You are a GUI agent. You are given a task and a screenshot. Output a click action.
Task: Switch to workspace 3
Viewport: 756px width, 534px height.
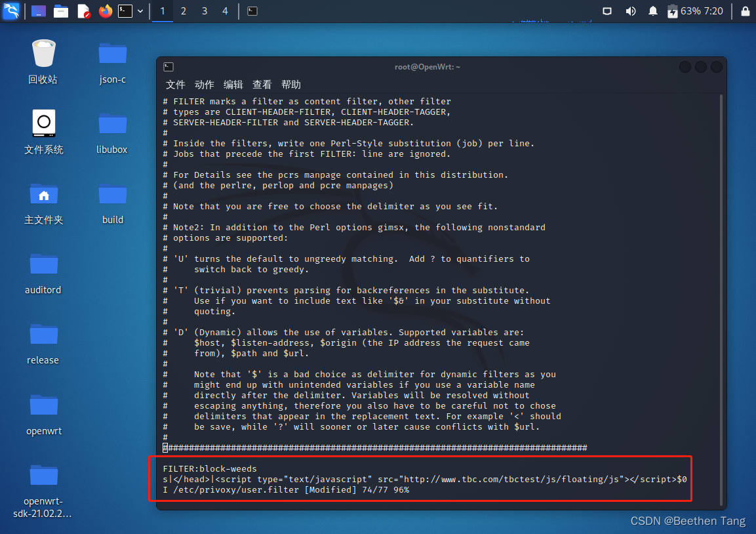205,11
